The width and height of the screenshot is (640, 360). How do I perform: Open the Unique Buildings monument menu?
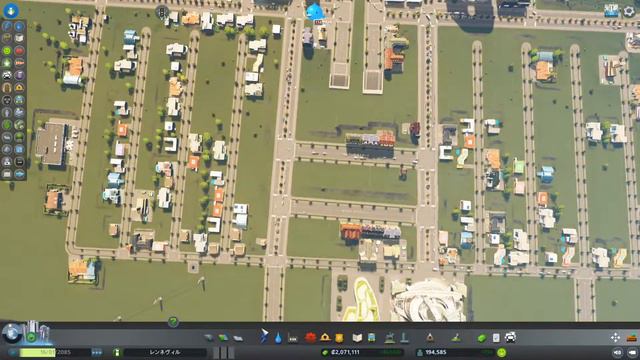pos(404,338)
